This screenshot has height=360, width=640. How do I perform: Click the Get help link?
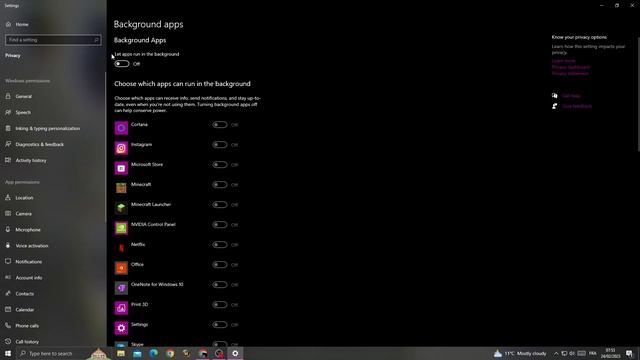tap(571, 96)
